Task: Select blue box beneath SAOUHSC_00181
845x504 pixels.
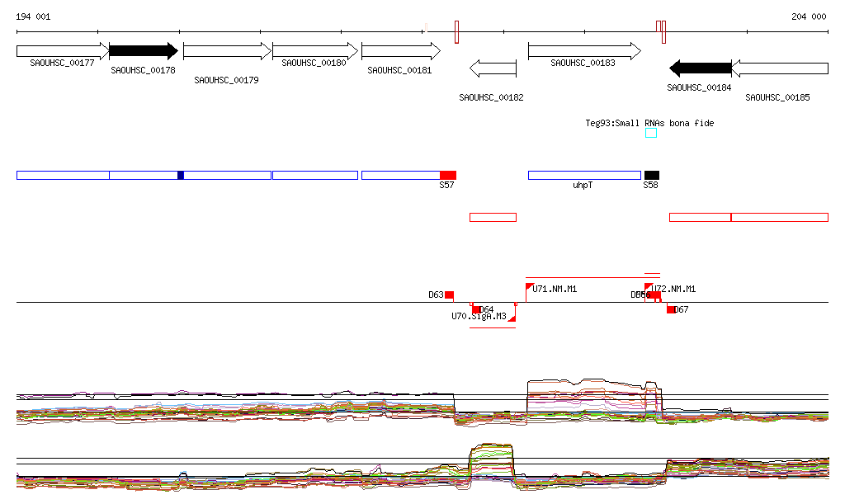Action: [401, 175]
